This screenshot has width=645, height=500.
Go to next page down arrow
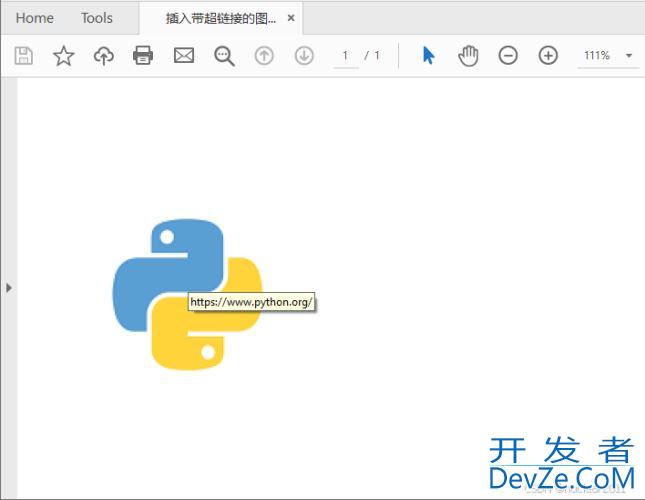coord(304,56)
